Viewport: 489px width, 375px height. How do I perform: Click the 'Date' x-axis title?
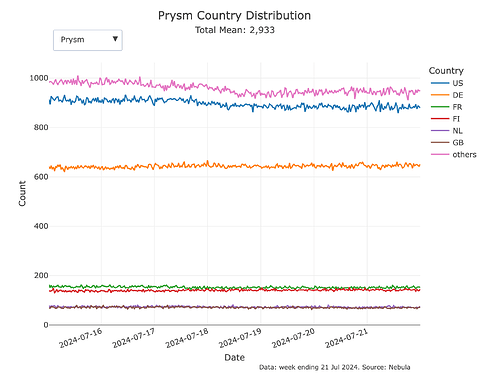(235, 357)
